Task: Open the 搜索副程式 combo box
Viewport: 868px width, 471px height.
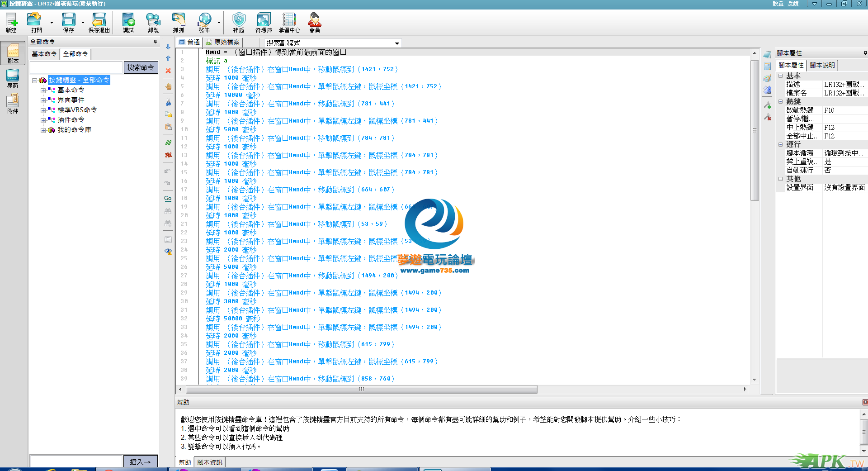Action: click(x=333, y=43)
